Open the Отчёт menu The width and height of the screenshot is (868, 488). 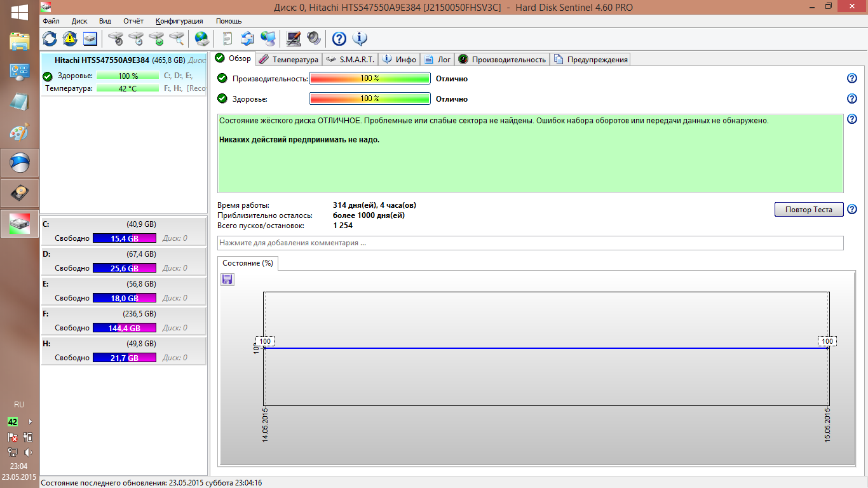pyautogui.click(x=133, y=21)
